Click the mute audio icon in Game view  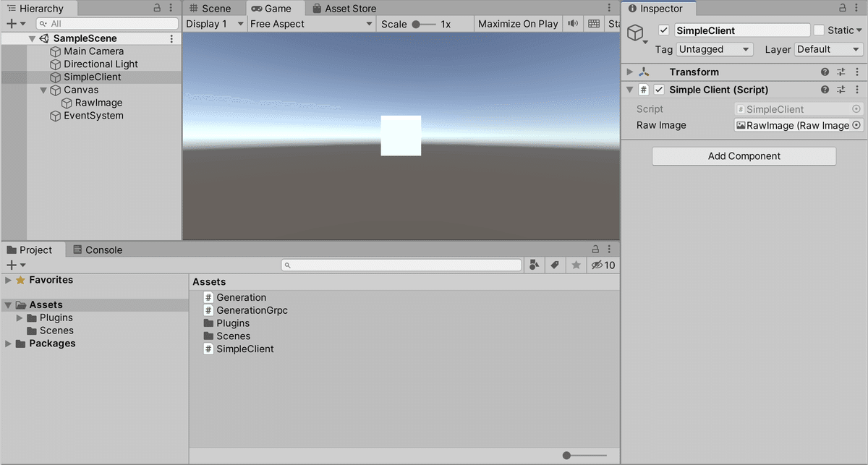click(572, 23)
